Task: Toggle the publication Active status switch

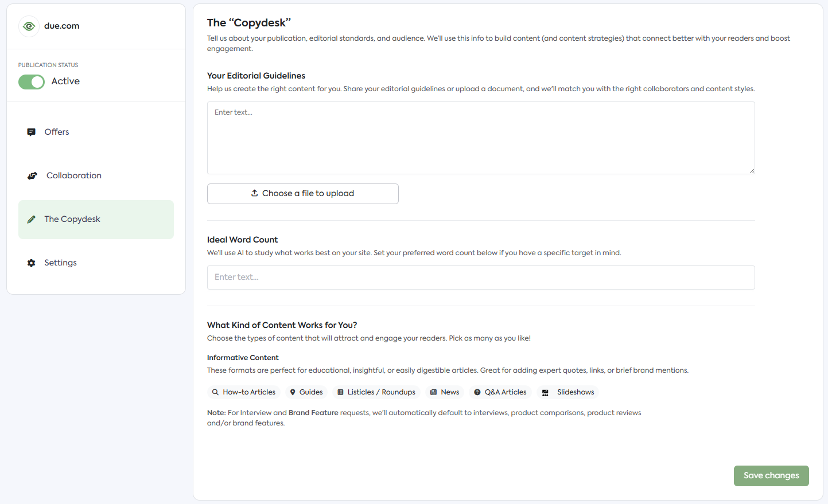Action: (32, 82)
